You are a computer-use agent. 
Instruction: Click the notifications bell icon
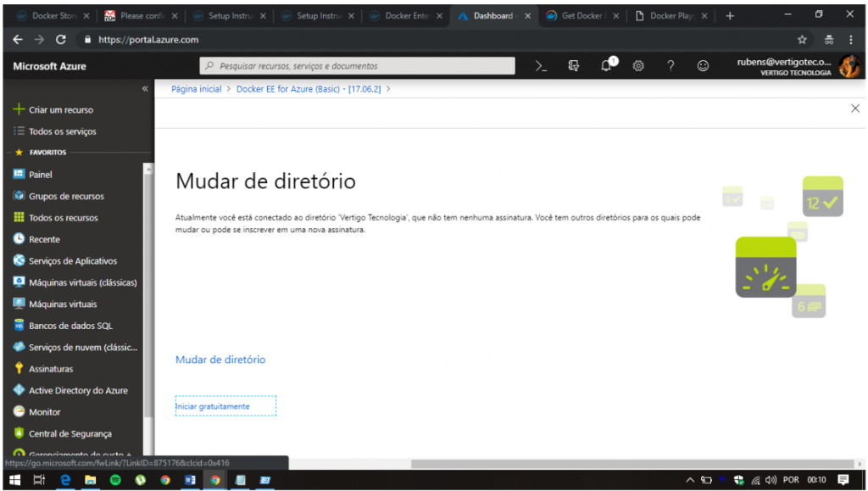pyautogui.click(x=607, y=66)
